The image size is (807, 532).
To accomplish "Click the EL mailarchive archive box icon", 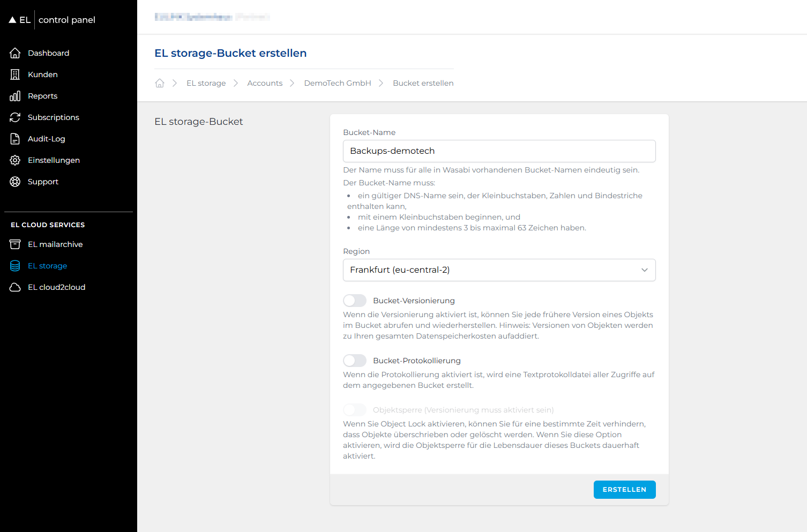I will tap(15, 244).
